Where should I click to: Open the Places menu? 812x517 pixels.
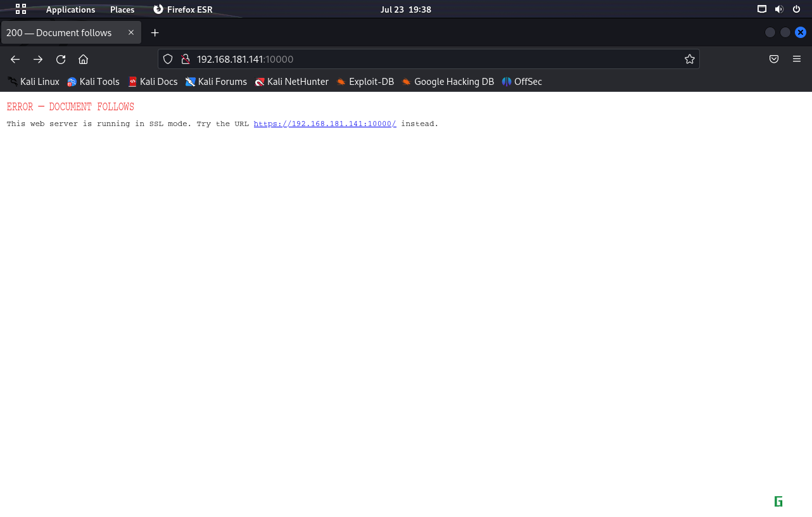coord(122,10)
